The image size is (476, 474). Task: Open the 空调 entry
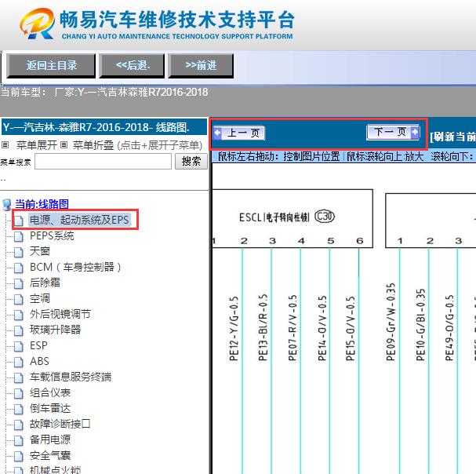click(x=40, y=298)
